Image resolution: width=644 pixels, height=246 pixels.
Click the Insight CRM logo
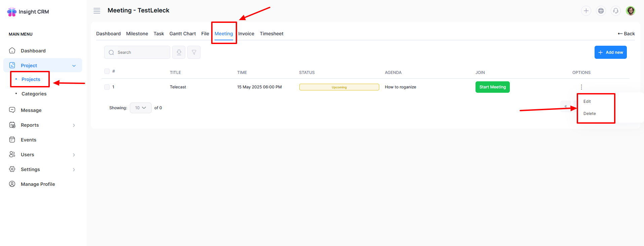pos(28,12)
